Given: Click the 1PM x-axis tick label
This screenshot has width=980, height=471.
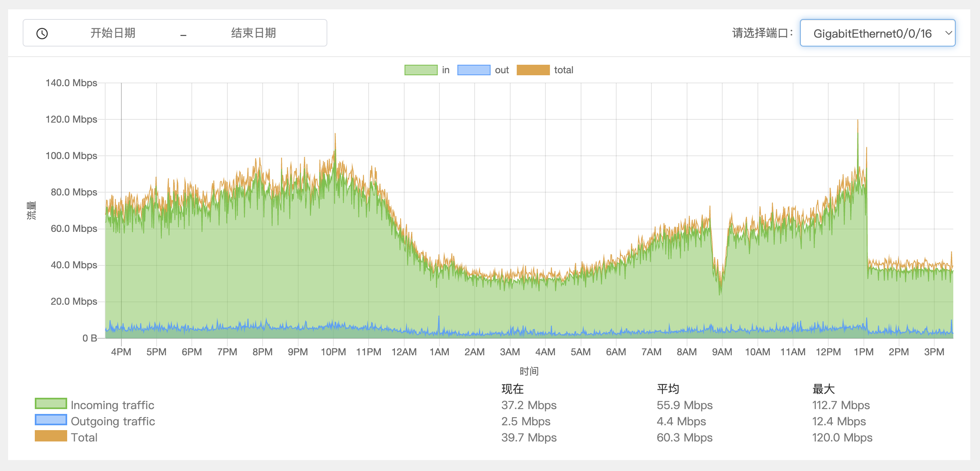Looking at the screenshot, I should tap(863, 352).
